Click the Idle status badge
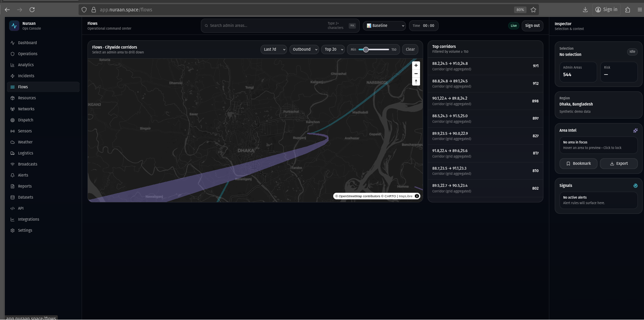The width and height of the screenshot is (644, 320). point(632,52)
